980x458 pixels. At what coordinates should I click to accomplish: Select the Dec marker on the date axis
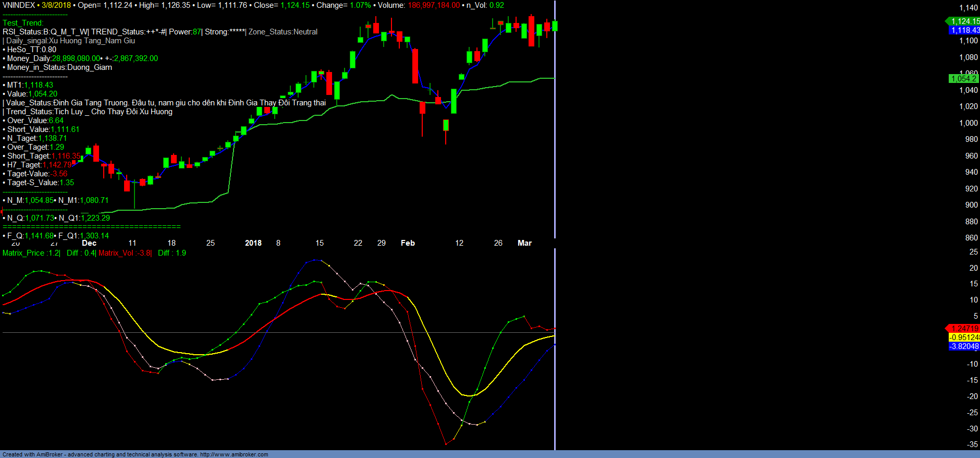click(x=89, y=243)
